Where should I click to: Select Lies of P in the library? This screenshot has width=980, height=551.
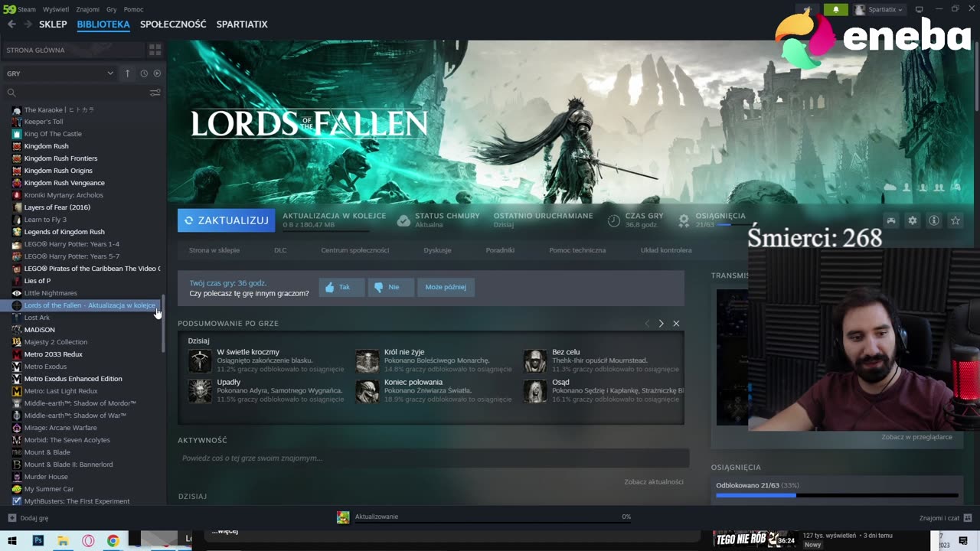(37, 281)
